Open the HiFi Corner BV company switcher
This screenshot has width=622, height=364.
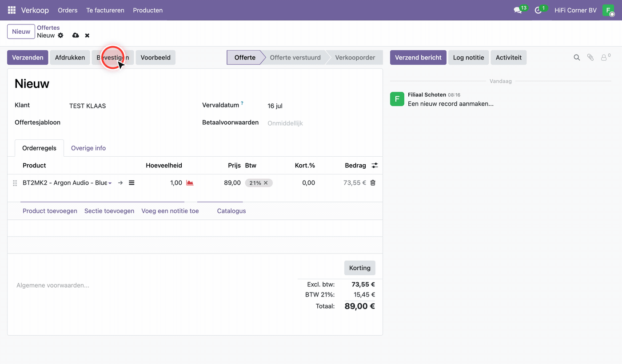[x=575, y=10]
